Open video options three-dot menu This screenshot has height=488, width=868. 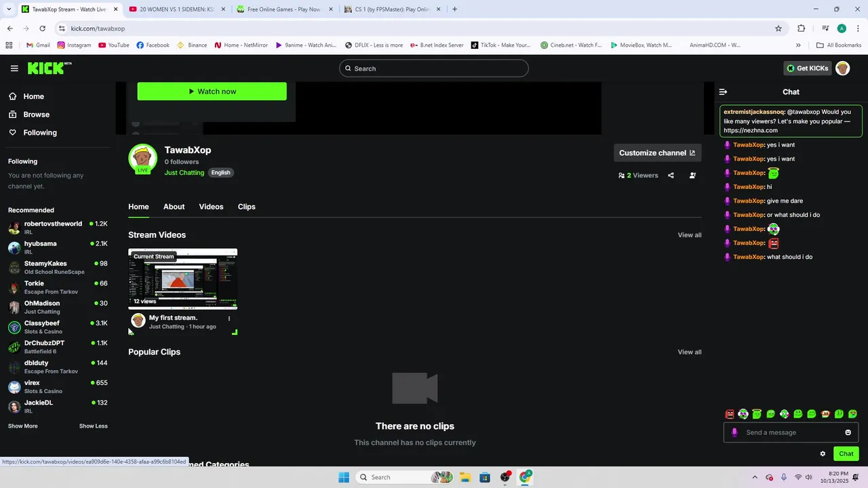pyautogui.click(x=229, y=319)
